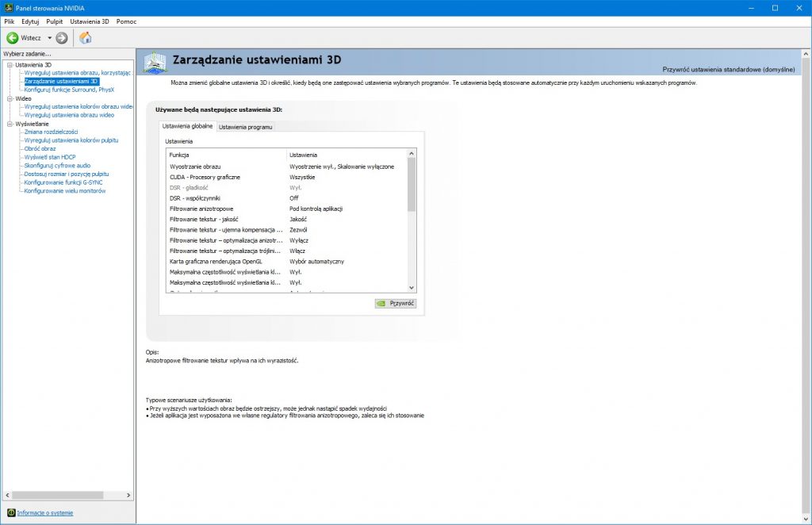Click the Ustawienia column header
Image resolution: width=812 pixels, height=525 pixels.
347,155
